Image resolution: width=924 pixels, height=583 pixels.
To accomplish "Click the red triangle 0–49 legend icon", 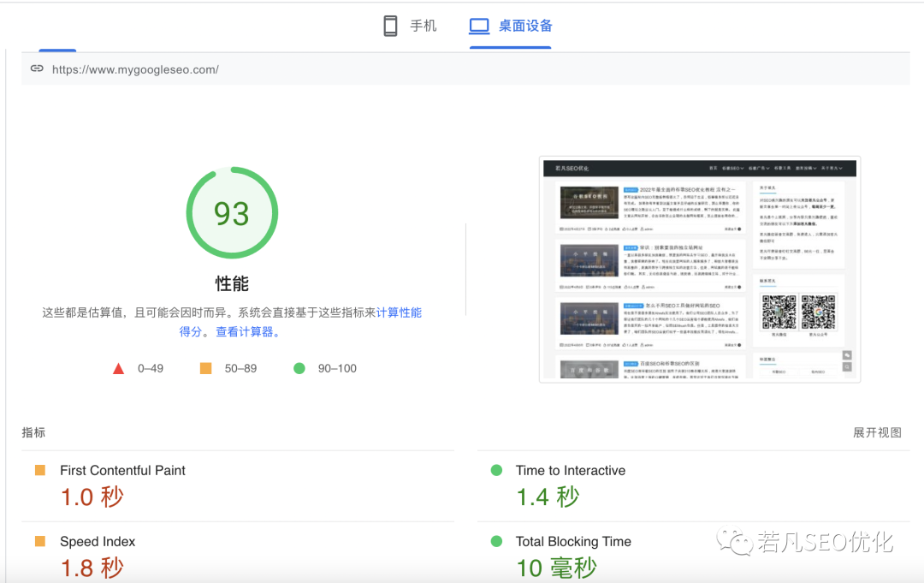I will tap(118, 368).
